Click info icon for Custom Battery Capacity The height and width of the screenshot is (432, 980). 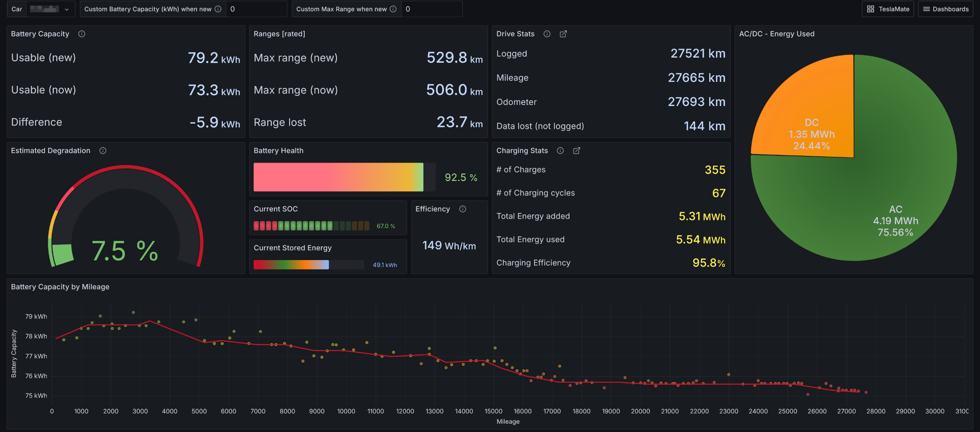click(x=218, y=9)
